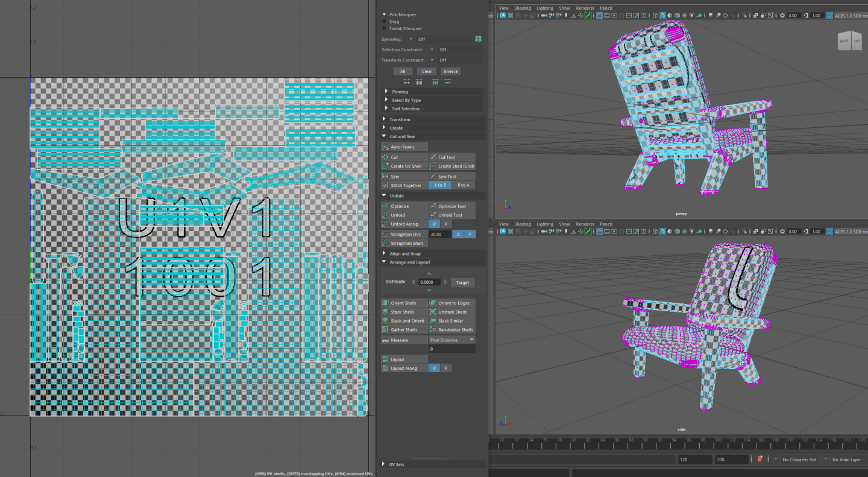
Task: Click Straighten Shell
Action: pyautogui.click(x=404, y=243)
